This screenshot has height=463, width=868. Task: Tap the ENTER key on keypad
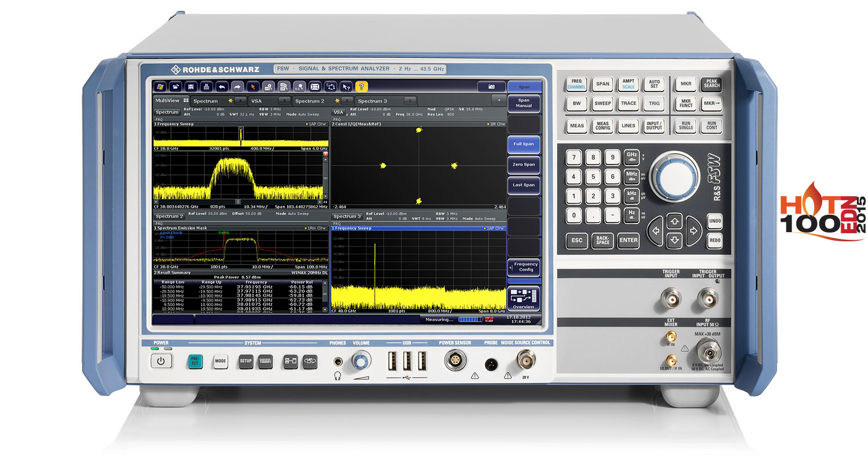[628, 240]
